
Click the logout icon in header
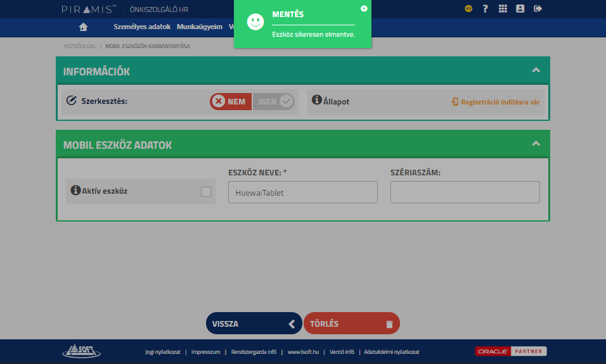point(538,9)
